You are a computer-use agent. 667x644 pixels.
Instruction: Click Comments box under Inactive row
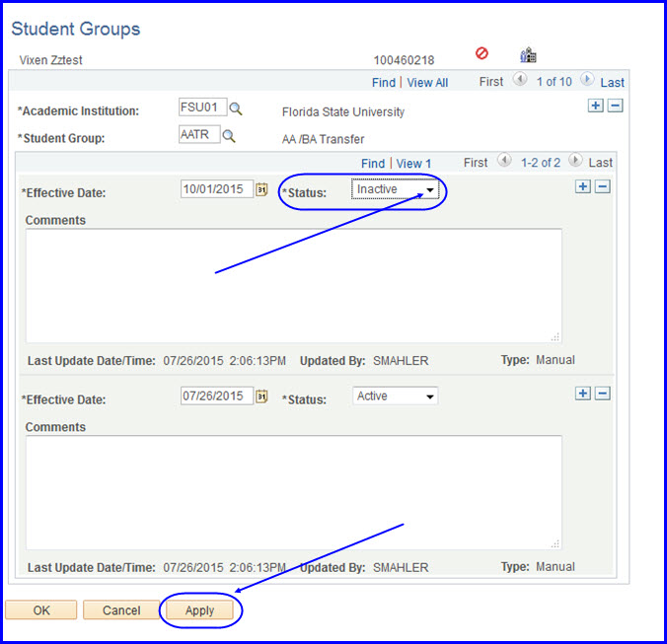pyautogui.click(x=293, y=286)
